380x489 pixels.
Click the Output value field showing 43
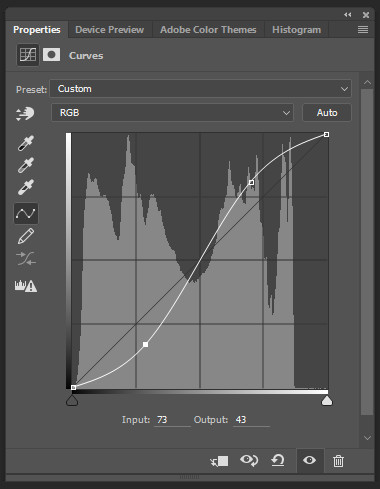[x=251, y=420]
